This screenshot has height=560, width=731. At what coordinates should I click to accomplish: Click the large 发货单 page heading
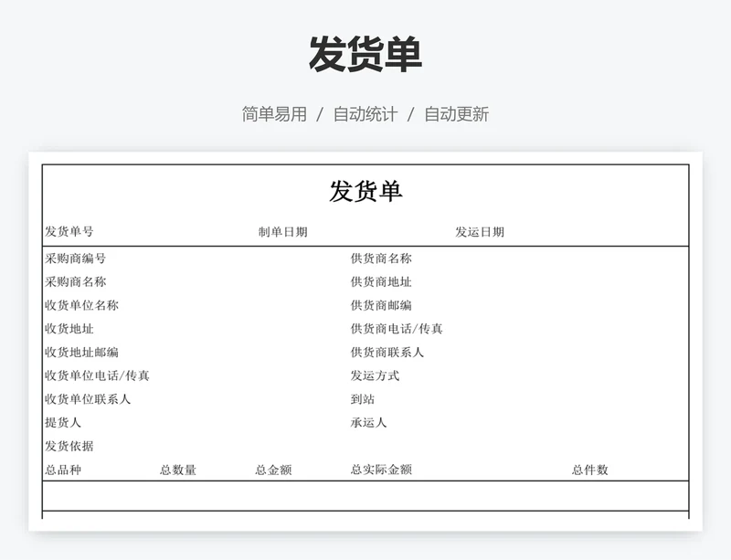coord(365,55)
